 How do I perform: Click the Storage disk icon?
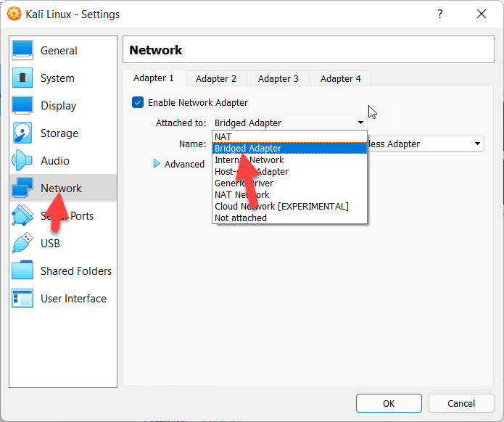click(22, 133)
